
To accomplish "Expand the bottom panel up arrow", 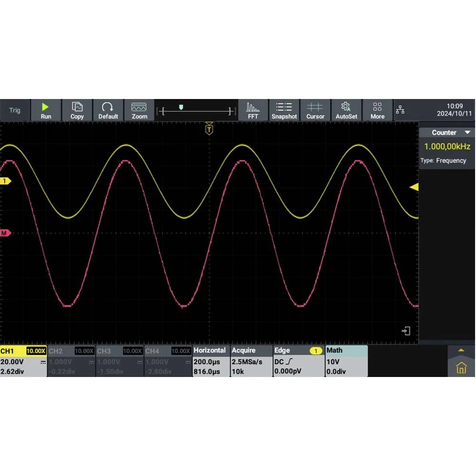I will (x=460, y=350).
